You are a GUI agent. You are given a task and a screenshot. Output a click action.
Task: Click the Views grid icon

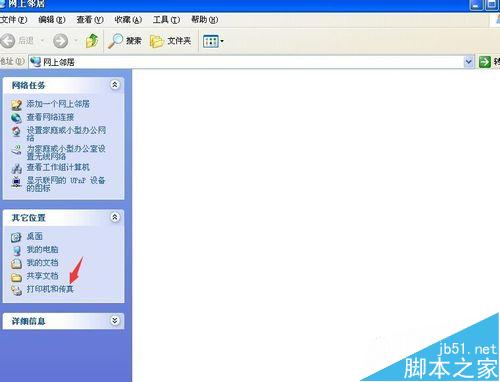point(210,41)
